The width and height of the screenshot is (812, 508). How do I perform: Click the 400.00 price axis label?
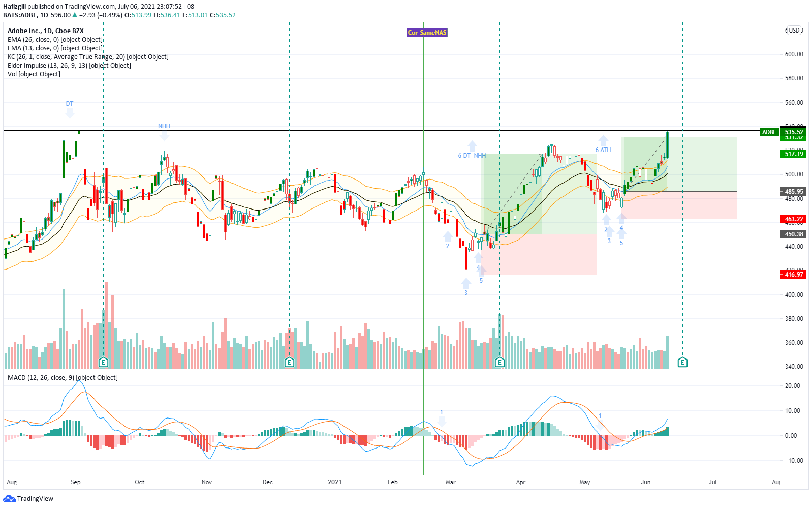794,295
